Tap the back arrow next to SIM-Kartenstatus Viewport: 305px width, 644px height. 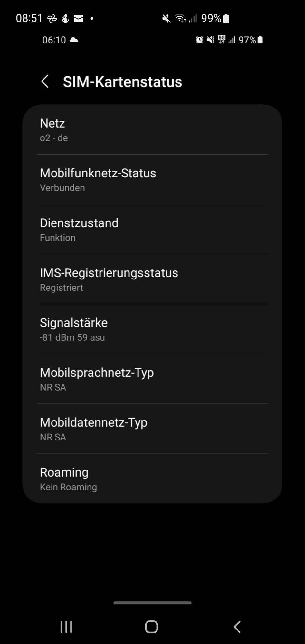tap(45, 81)
